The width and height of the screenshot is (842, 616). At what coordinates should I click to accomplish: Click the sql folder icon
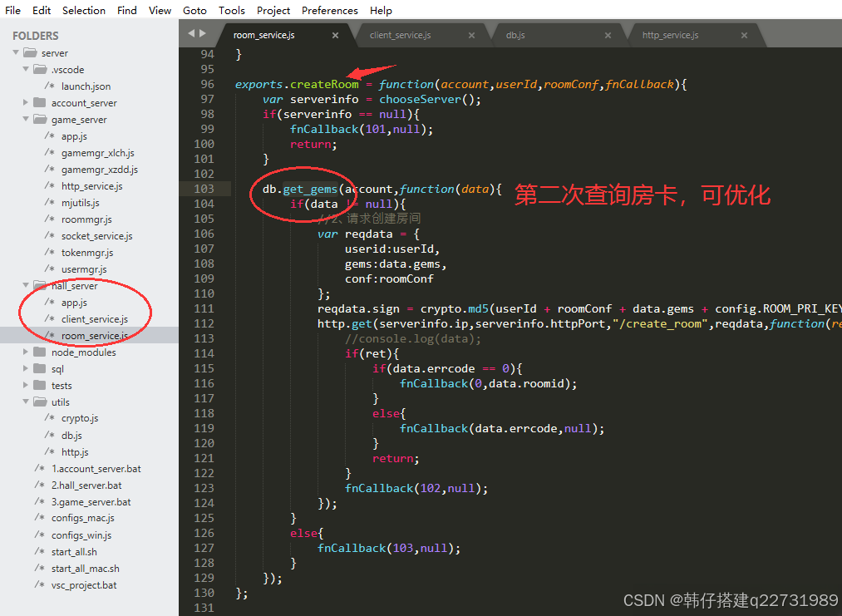pos(40,368)
